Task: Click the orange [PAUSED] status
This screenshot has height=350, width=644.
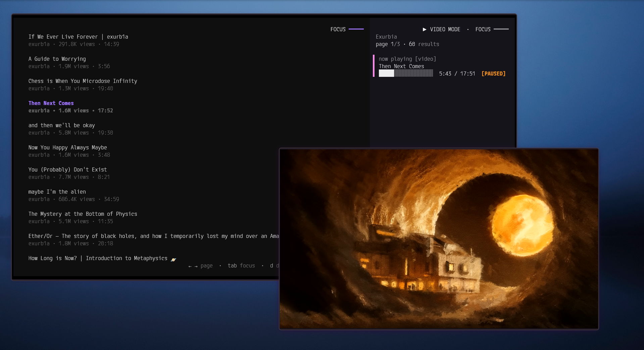Action: (493, 74)
